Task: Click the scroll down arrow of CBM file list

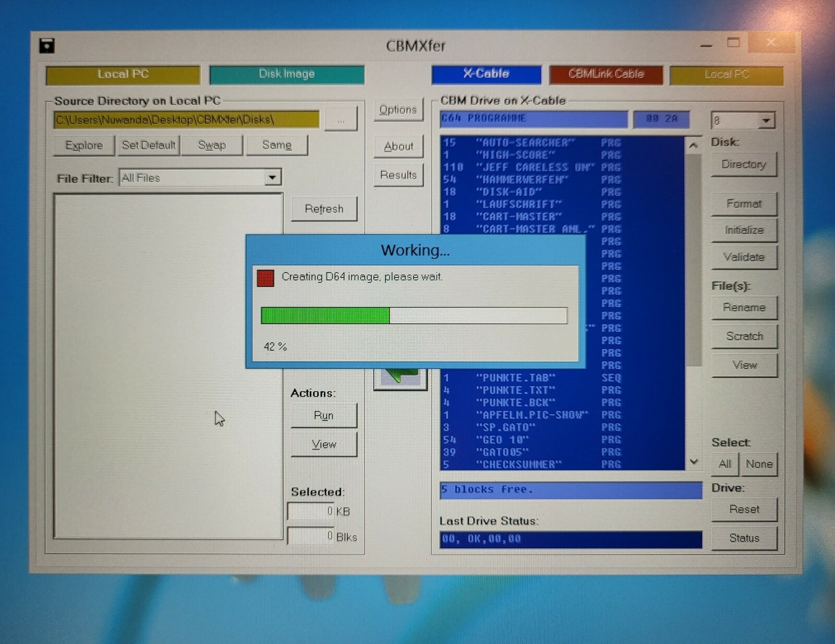Action: [694, 461]
